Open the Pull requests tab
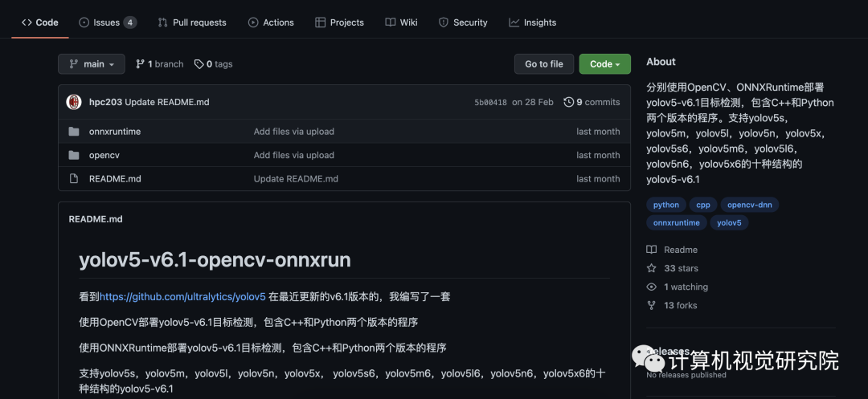Image resolution: width=868 pixels, height=399 pixels. tap(192, 22)
